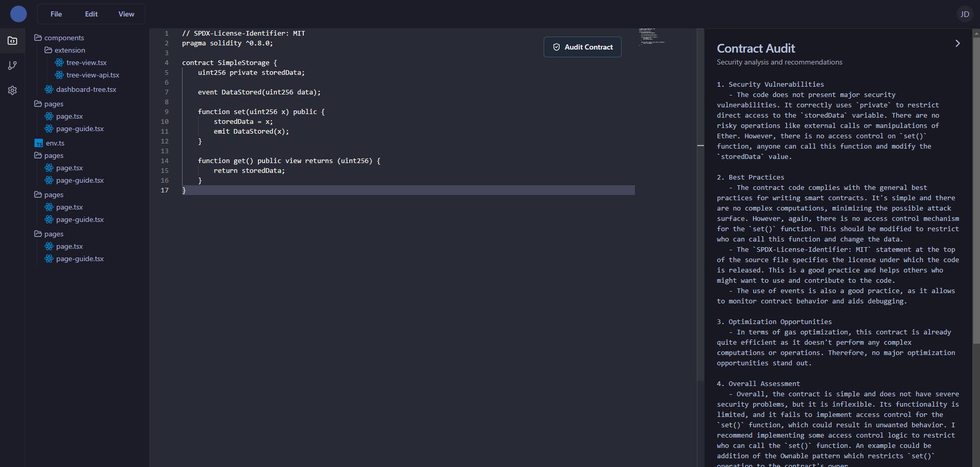Click the JD user avatar
The width and height of the screenshot is (980, 467).
965,14
